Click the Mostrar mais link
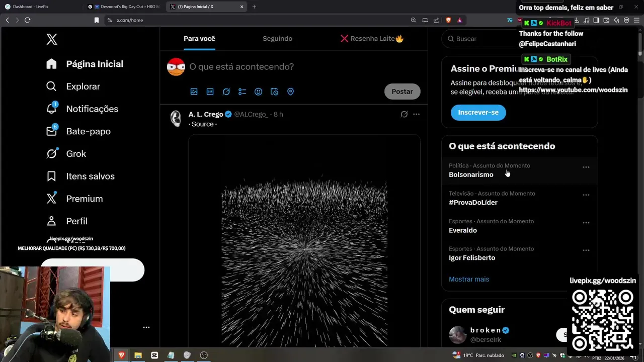 pos(469,279)
